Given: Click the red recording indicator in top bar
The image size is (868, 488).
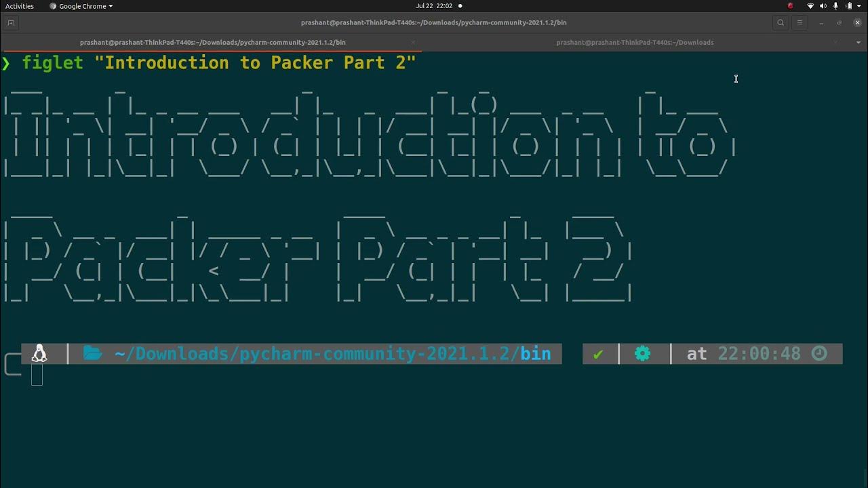Looking at the screenshot, I should [790, 6].
